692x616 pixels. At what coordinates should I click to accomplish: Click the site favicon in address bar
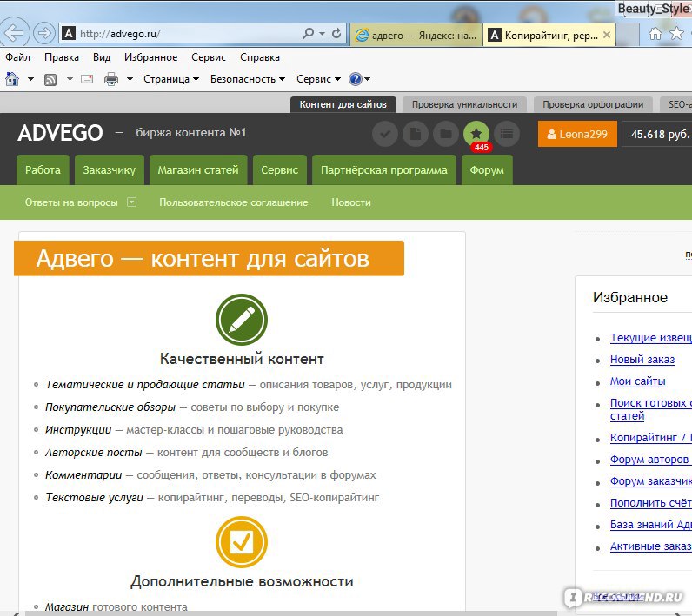click(x=69, y=33)
